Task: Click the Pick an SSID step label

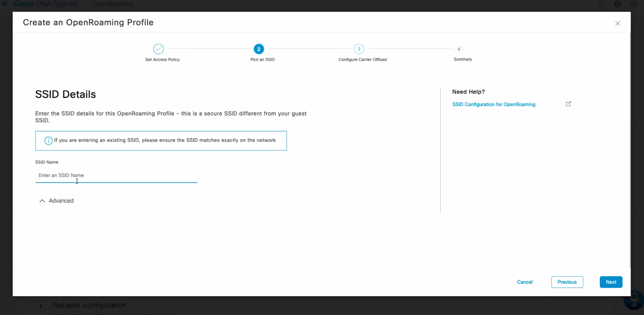Action: [x=262, y=60]
